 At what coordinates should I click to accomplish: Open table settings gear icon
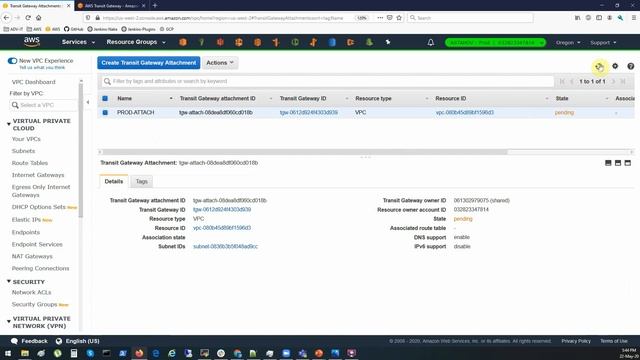coord(615,66)
